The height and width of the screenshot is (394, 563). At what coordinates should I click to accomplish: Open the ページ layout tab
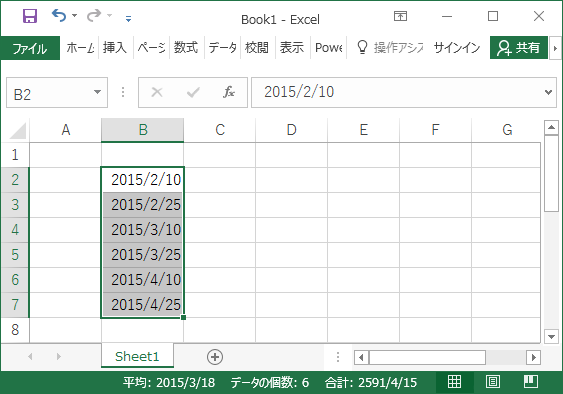click(151, 47)
